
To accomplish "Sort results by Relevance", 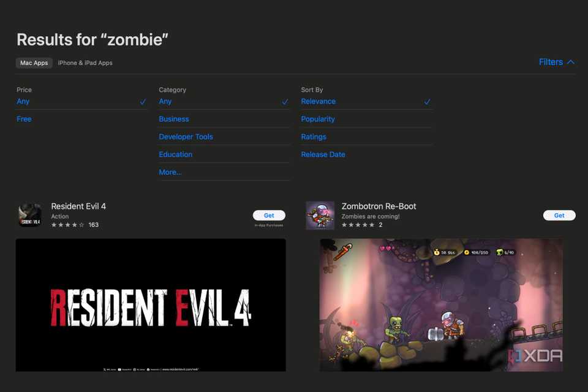I will click(366, 101).
